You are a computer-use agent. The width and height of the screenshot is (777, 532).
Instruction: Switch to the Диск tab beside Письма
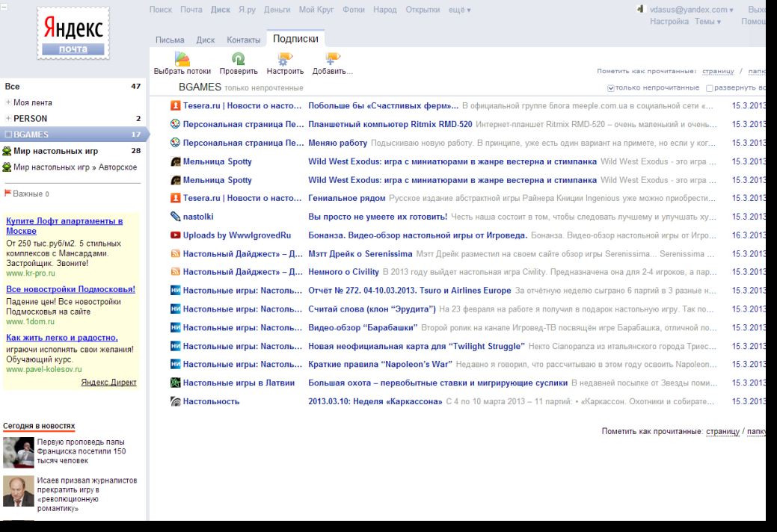pos(205,40)
